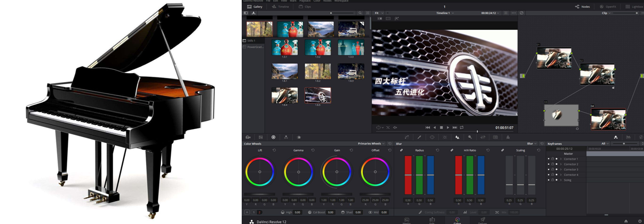Open the Timeline 1 selector dropdown
Viewport: 644px width, 224px height.
tap(445, 13)
